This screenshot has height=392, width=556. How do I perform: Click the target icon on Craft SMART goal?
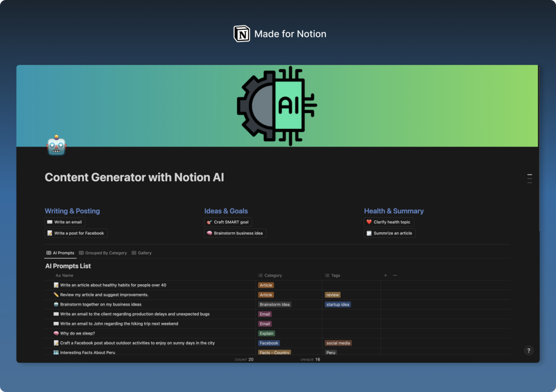tap(209, 222)
